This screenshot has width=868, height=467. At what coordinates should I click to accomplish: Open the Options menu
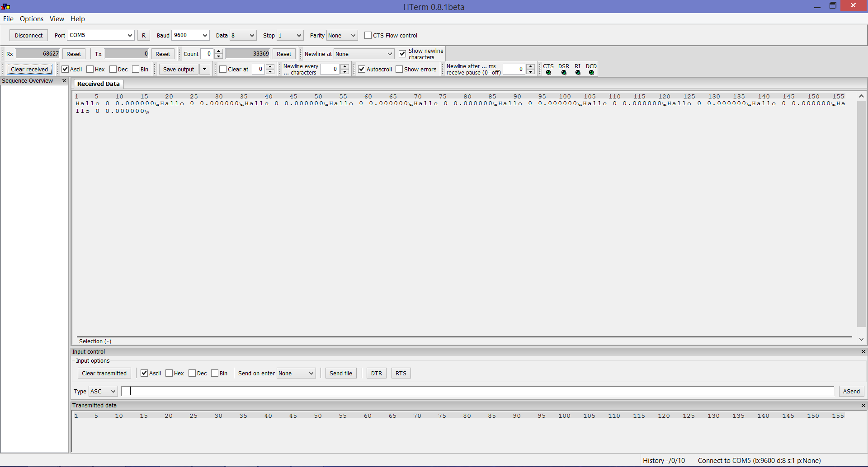click(32, 19)
